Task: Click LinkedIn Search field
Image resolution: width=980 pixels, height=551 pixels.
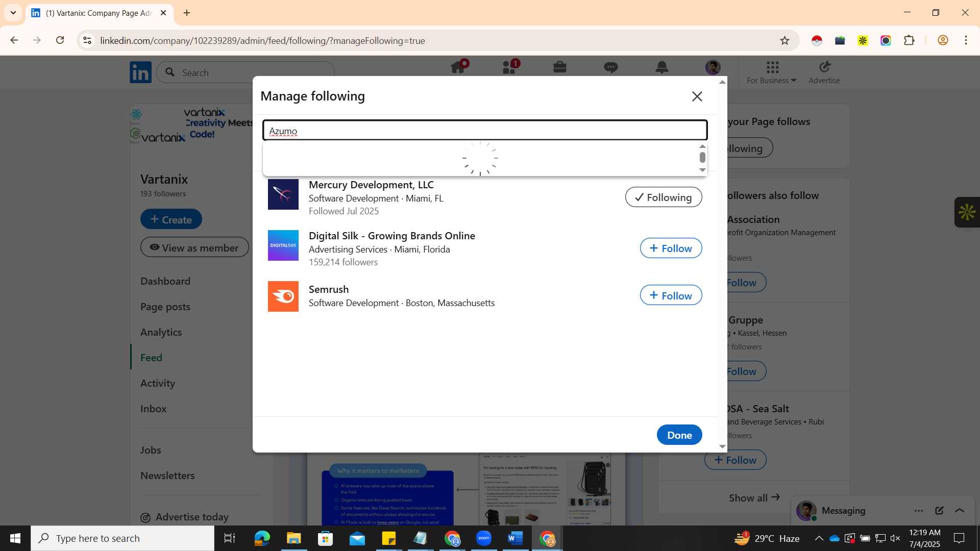Action: point(246,72)
